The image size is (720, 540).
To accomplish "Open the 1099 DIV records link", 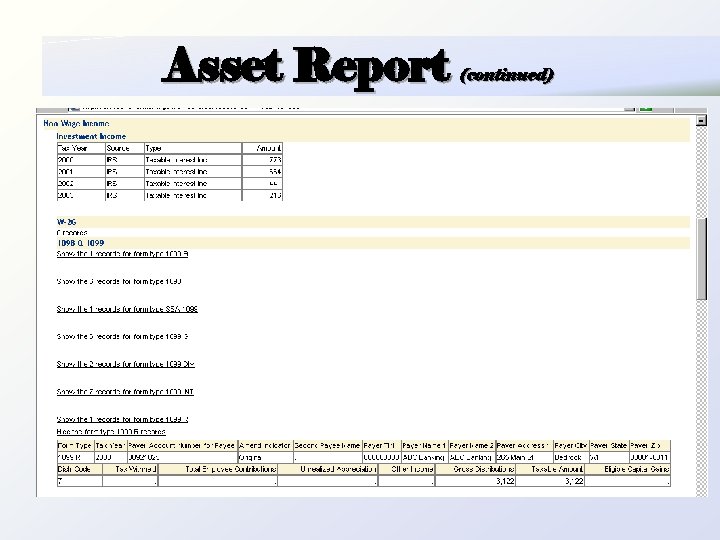I will point(126,364).
